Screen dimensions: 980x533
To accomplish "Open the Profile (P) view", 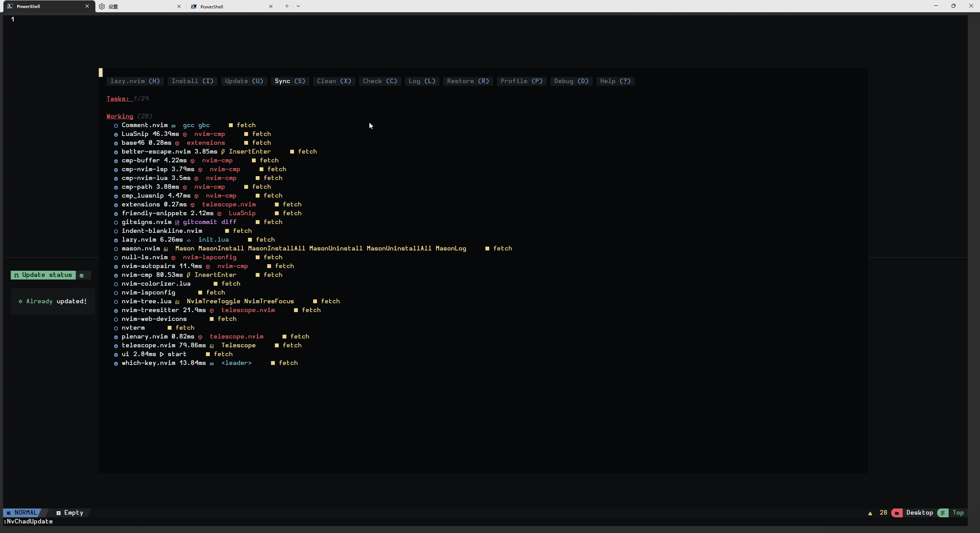I will click(x=522, y=81).
